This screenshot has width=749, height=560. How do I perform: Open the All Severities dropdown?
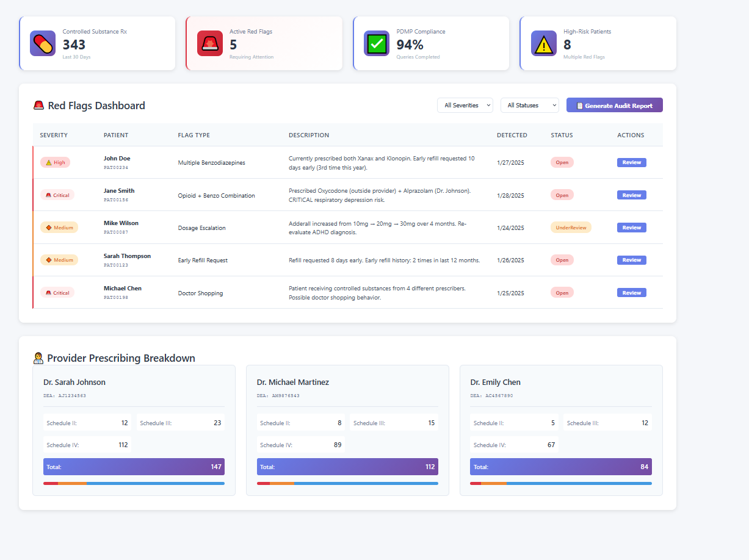pos(465,105)
